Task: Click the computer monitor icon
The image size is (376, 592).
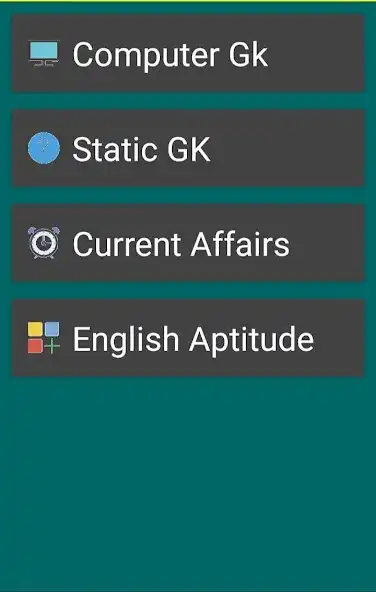Action: 44,54
